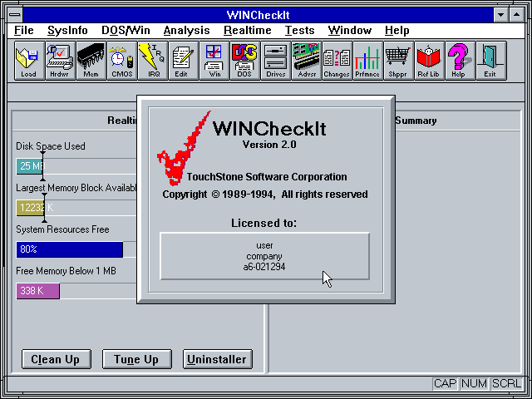Open the Hrdwr hardware info icon
This screenshot has width=532, height=399.
click(x=61, y=61)
